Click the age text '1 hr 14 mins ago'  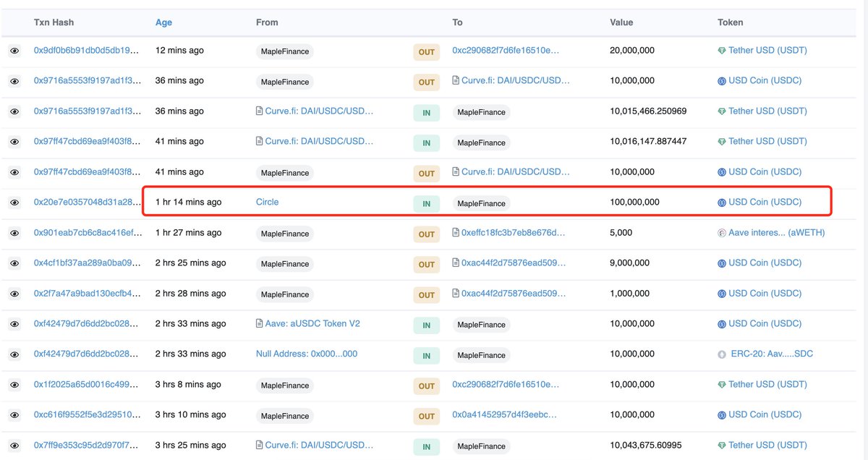189,203
